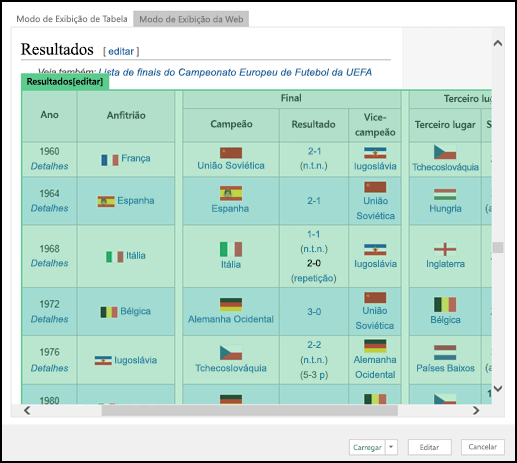Click the Campeão column header
Screen dimensions: 517x463
(x=231, y=124)
